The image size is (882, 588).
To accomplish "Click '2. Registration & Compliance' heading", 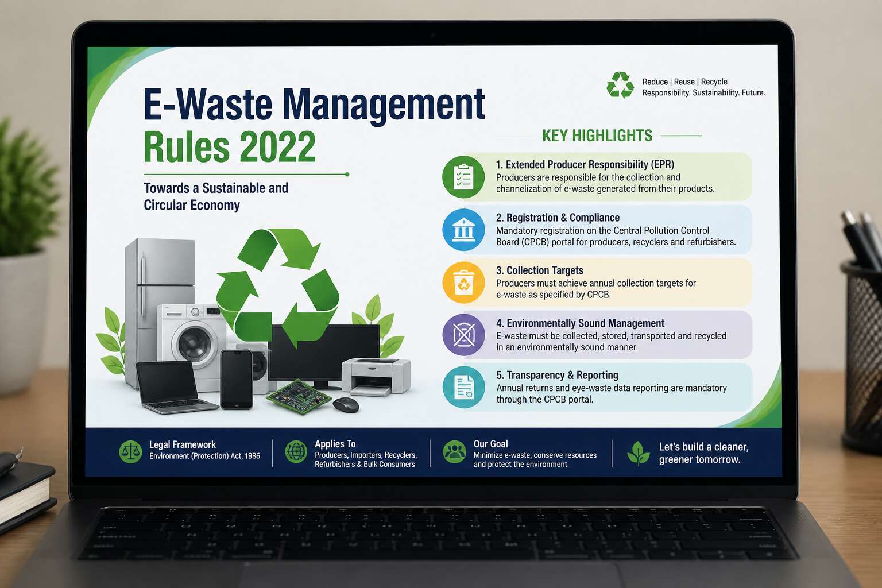I will [558, 218].
